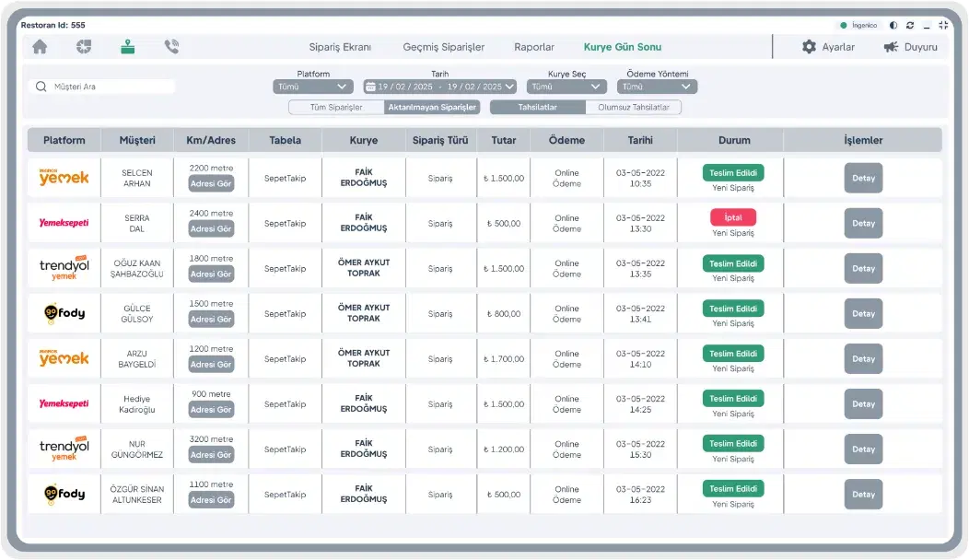Select the Tahsilatlar segment
Image resolution: width=969 pixels, height=560 pixels.
point(538,107)
